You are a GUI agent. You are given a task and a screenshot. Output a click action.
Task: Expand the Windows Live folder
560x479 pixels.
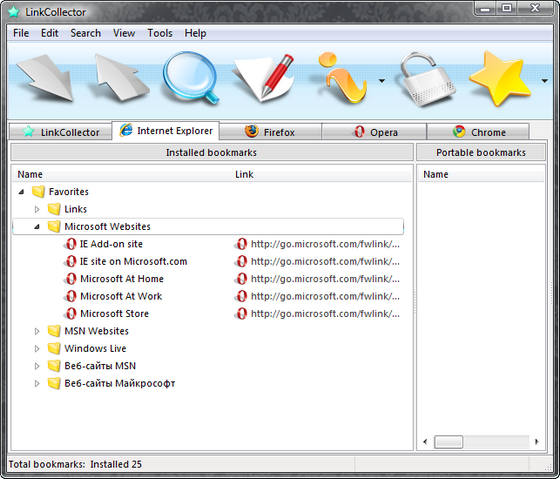37,349
